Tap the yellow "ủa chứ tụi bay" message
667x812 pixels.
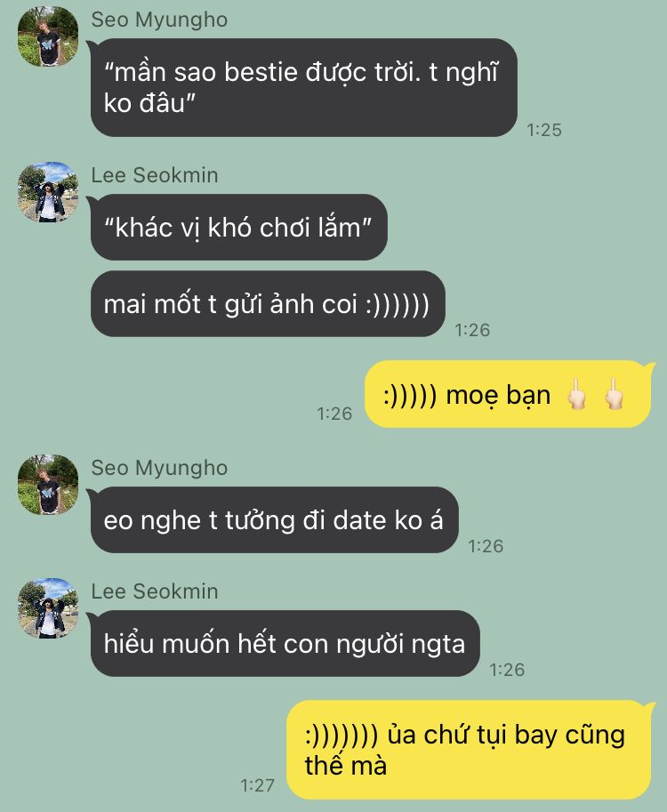(470, 751)
